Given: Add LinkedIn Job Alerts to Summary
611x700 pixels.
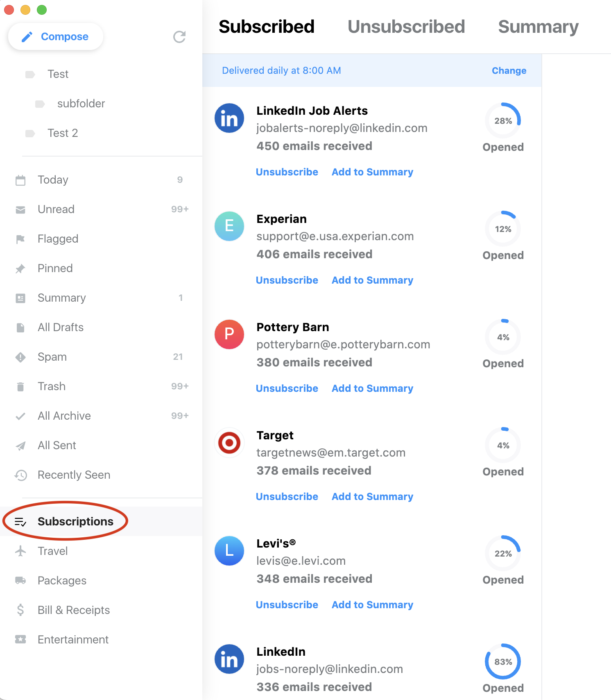Looking at the screenshot, I should pos(372,172).
